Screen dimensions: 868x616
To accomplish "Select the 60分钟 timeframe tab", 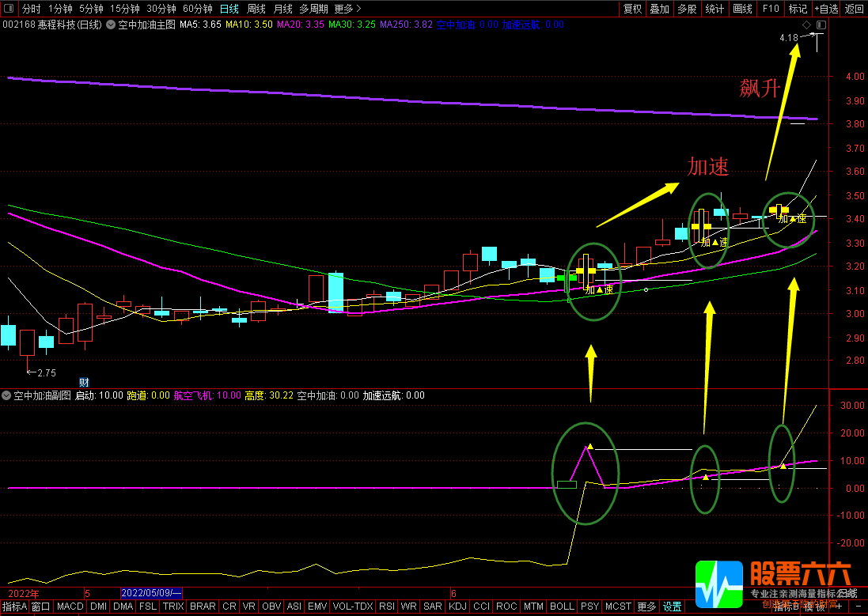I will [x=197, y=9].
